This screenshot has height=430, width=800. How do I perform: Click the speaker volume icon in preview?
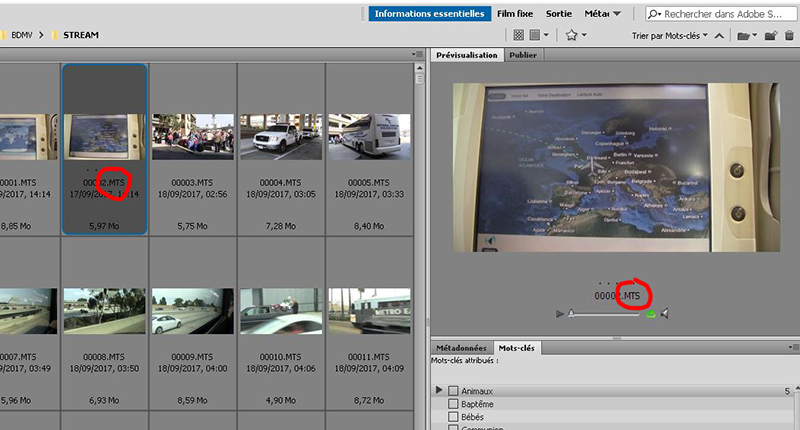coord(664,313)
